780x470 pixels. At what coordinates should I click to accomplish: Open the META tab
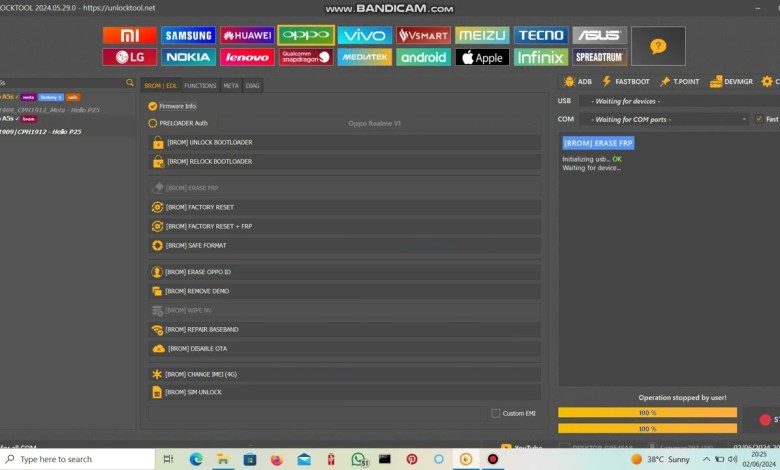[x=231, y=86]
